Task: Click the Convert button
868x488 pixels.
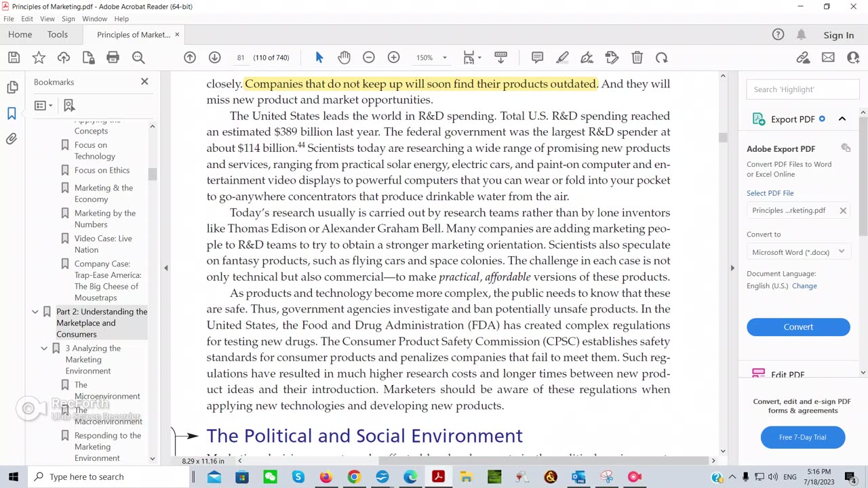Action: (798, 327)
